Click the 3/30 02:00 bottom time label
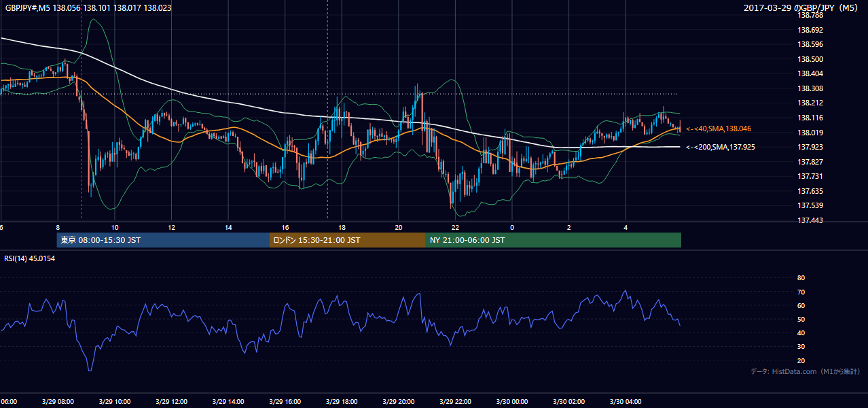The height and width of the screenshot is (408, 868). [x=568, y=402]
